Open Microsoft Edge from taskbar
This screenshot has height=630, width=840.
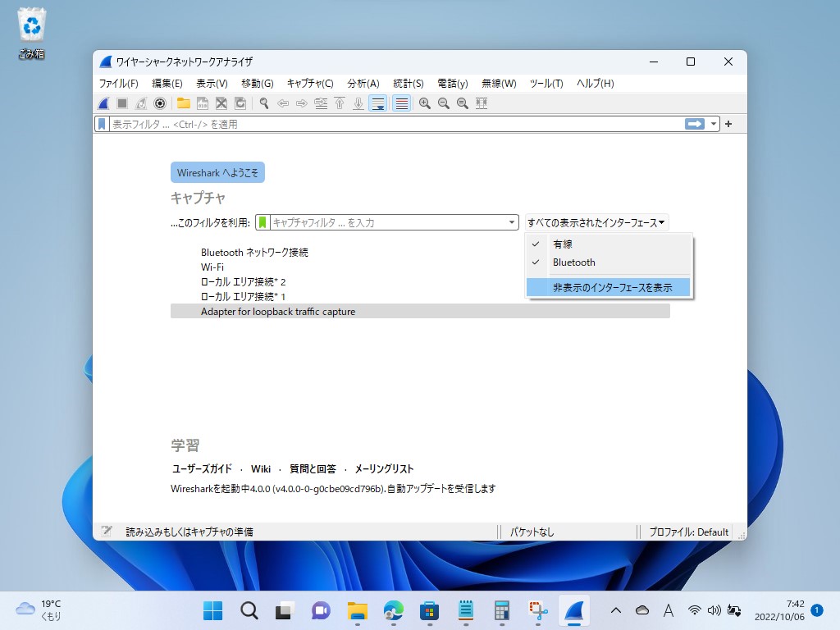(394, 610)
